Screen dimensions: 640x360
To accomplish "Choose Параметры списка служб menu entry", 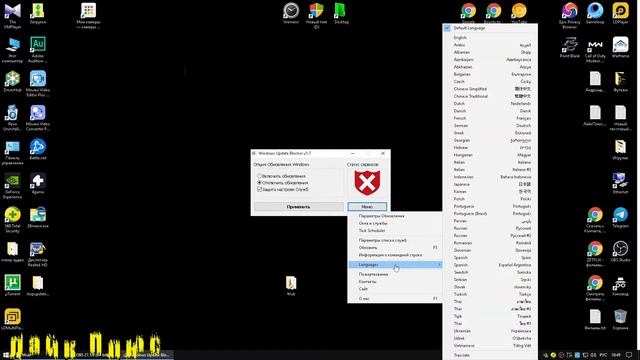I will [x=395, y=240].
